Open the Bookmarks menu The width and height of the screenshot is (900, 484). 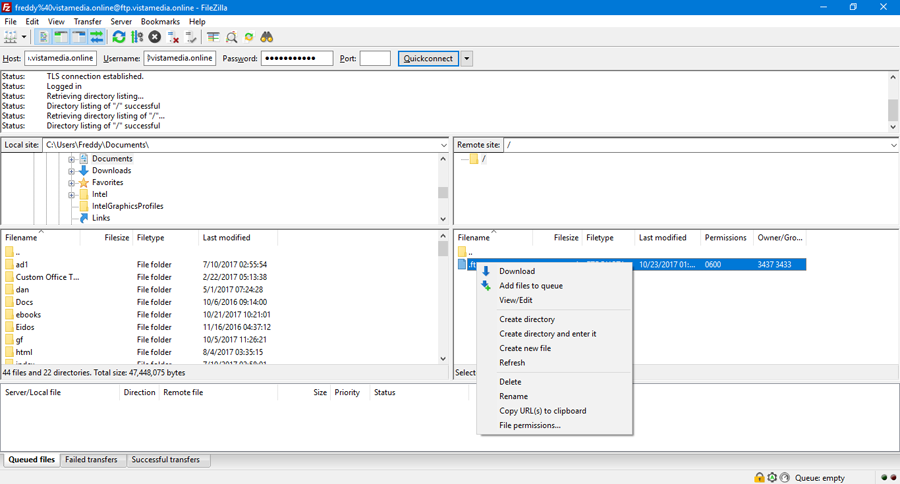pyautogui.click(x=160, y=22)
